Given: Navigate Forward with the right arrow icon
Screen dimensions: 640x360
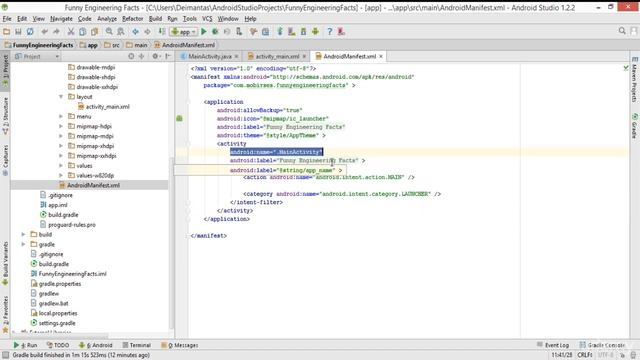Looking at the screenshot, I should 147,31.
